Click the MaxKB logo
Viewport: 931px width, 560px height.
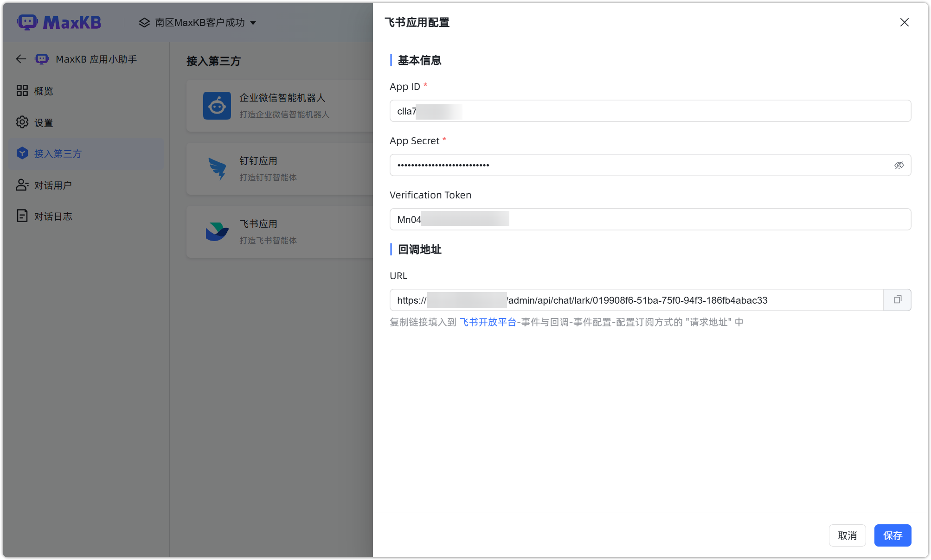[59, 22]
